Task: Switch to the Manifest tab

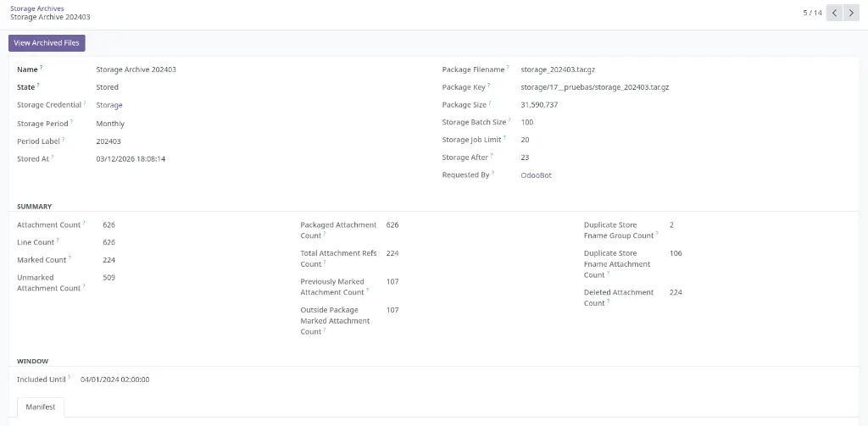Action: coord(41,407)
